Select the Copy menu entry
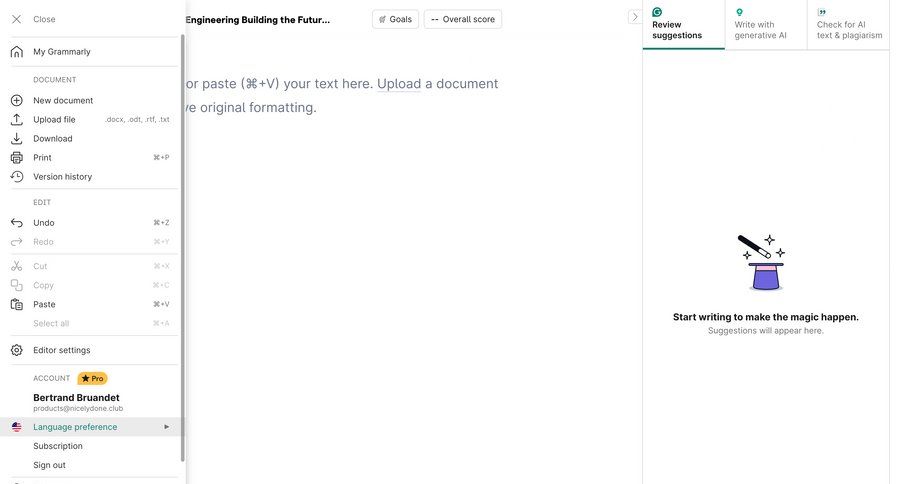Image resolution: width=900 pixels, height=484 pixels. point(92,285)
